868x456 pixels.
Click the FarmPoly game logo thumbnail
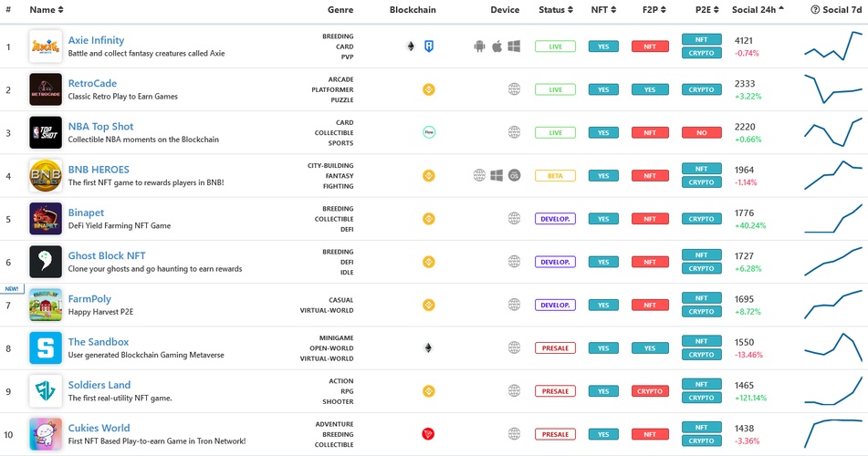[46, 305]
